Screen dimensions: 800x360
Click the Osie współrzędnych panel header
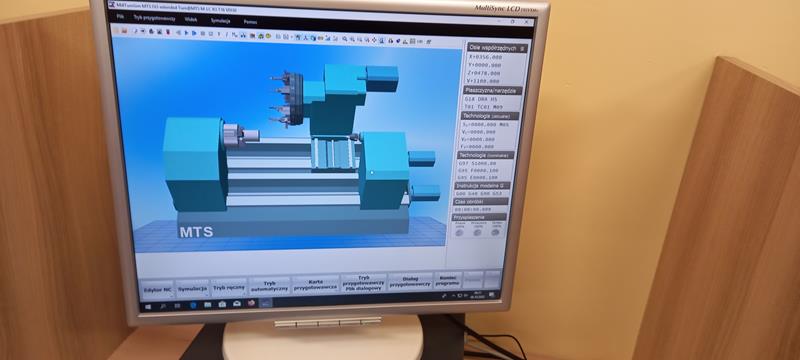pyautogui.click(x=496, y=47)
